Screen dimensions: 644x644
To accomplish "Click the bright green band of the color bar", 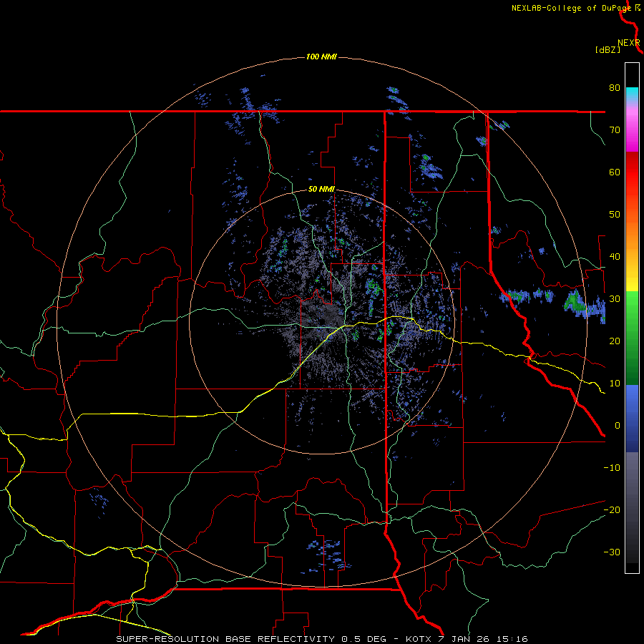I will click(x=632, y=312).
